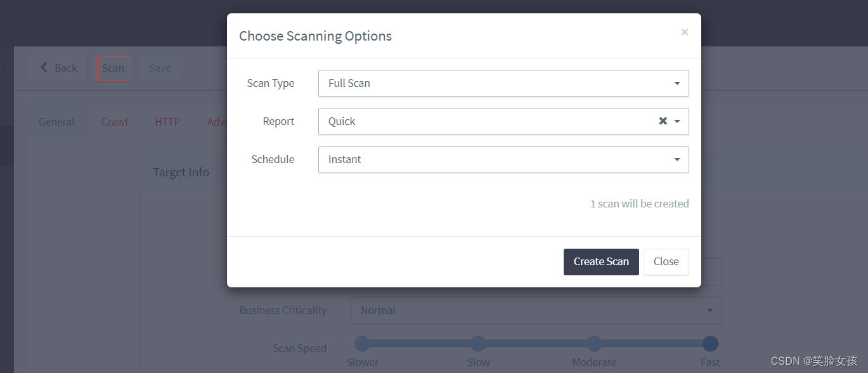Switch to the General tab
The height and width of the screenshot is (373, 868).
tap(56, 122)
